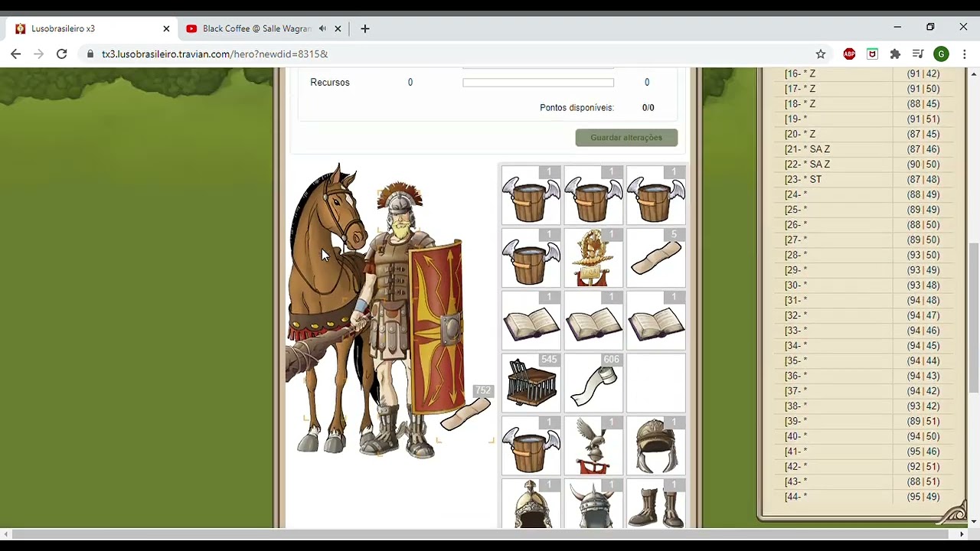
Task: Close the Black Coffee tab
Action: [x=338, y=28]
